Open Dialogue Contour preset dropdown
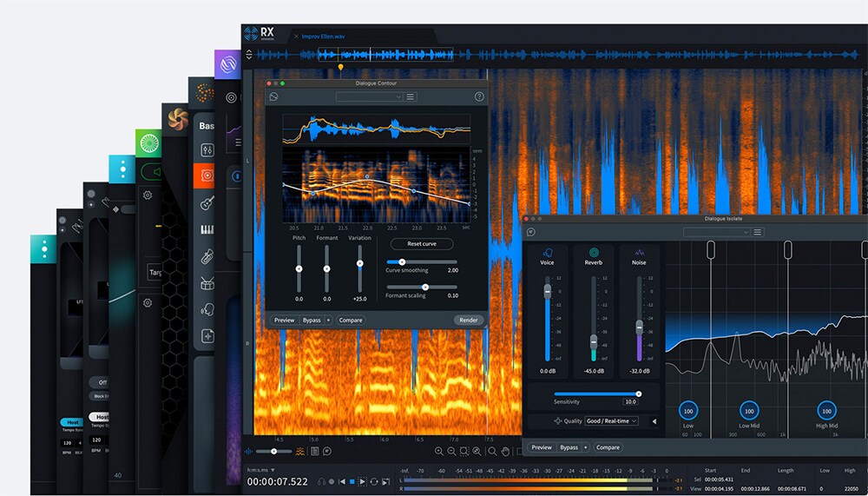868x496 pixels. click(369, 96)
